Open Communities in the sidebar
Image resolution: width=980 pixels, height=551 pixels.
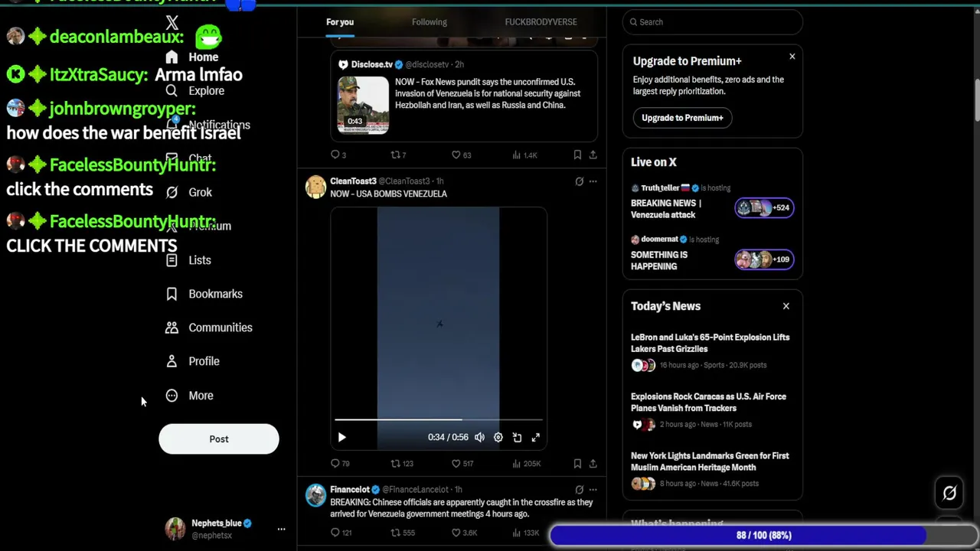tap(209, 328)
